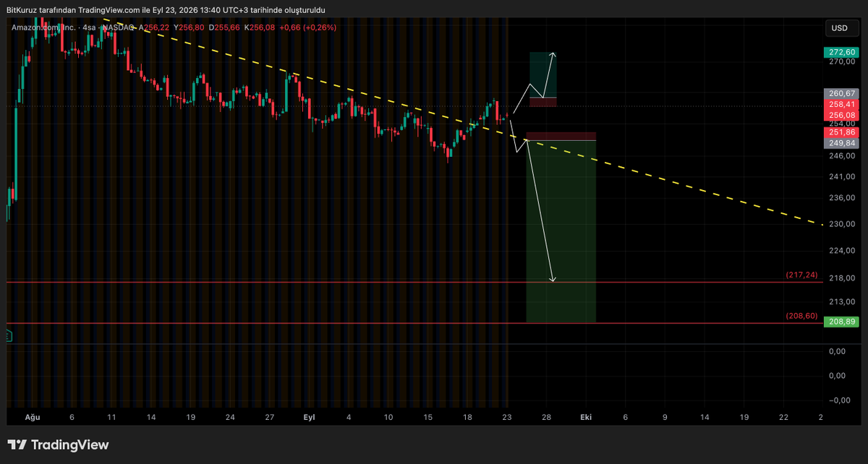Click the 18 date label on time axis
The height and width of the screenshot is (464, 868).
tap(467, 418)
